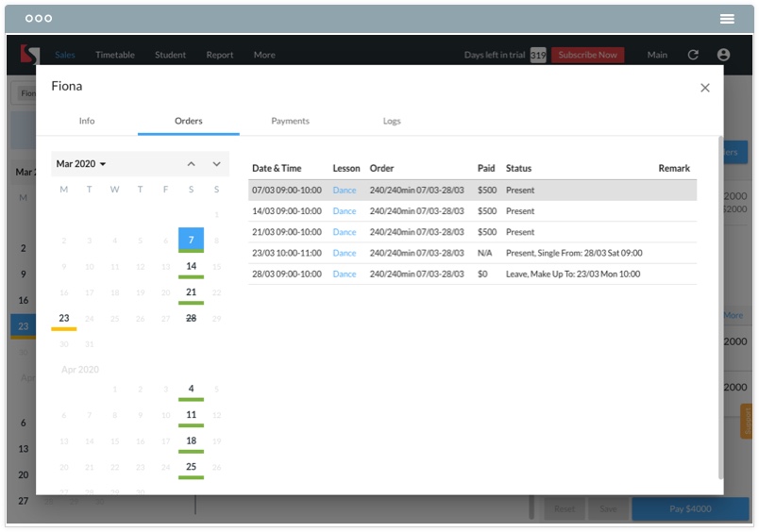Click the N/A paid value
Screen dimensions: 759x532
tap(484, 253)
